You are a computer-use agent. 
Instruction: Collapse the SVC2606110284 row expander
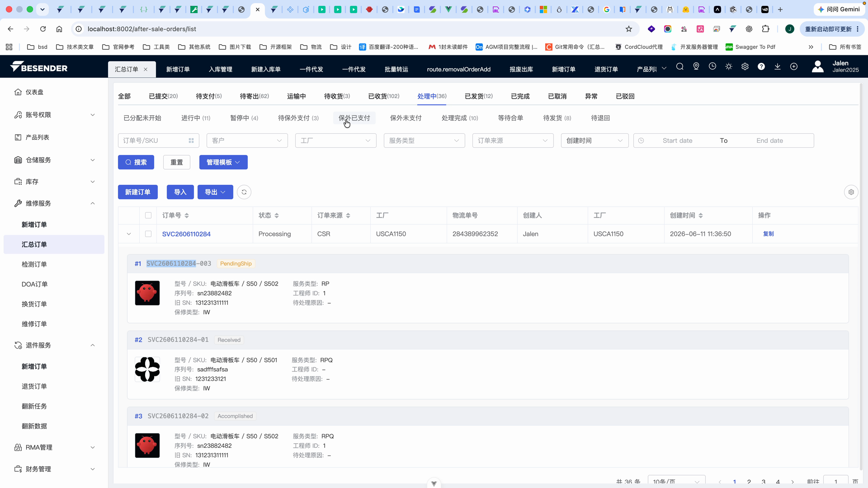click(x=129, y=234)
